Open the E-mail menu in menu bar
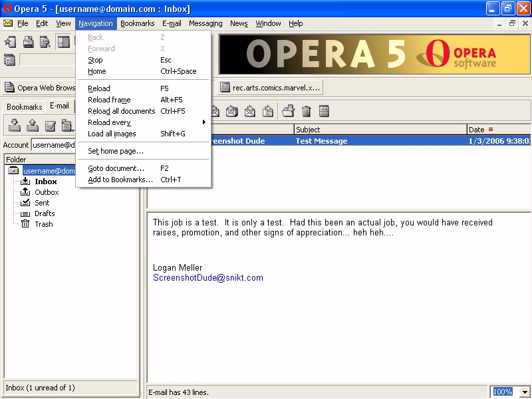The height and width of the screenshot is (399, 532). click(172, 23)
